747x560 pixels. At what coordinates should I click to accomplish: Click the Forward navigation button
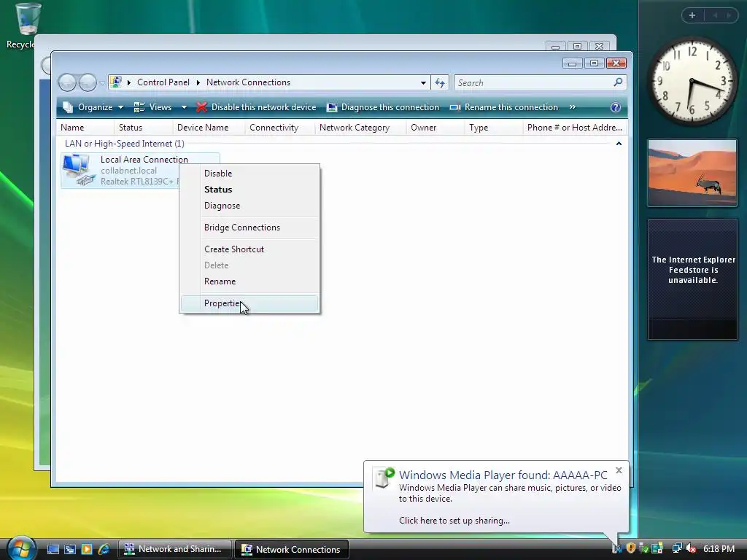pos(88,83)
